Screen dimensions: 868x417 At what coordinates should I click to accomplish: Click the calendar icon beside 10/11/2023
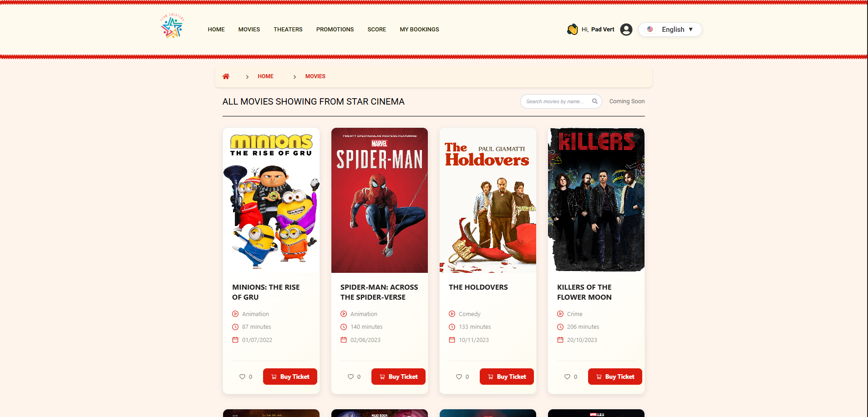pos(452,340)
